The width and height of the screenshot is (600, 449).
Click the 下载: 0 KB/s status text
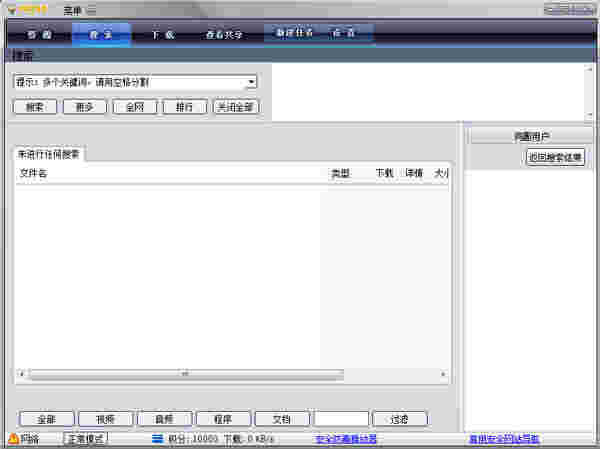(249, 439)
